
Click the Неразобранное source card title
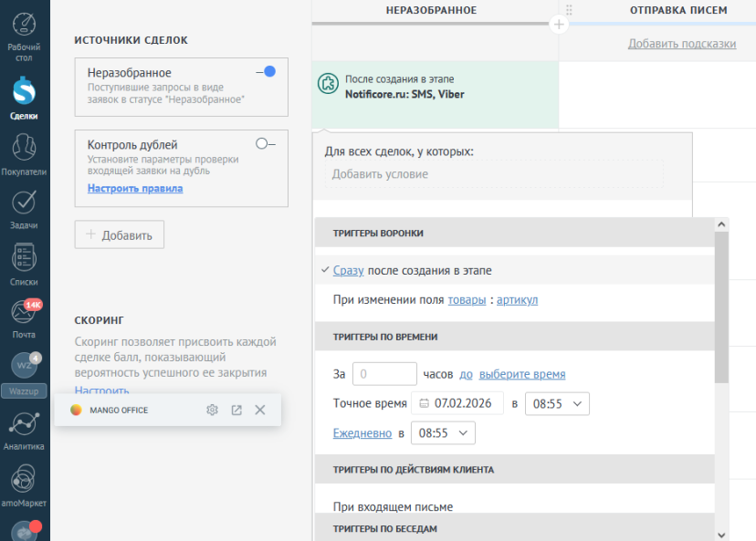tap(130, 73)
